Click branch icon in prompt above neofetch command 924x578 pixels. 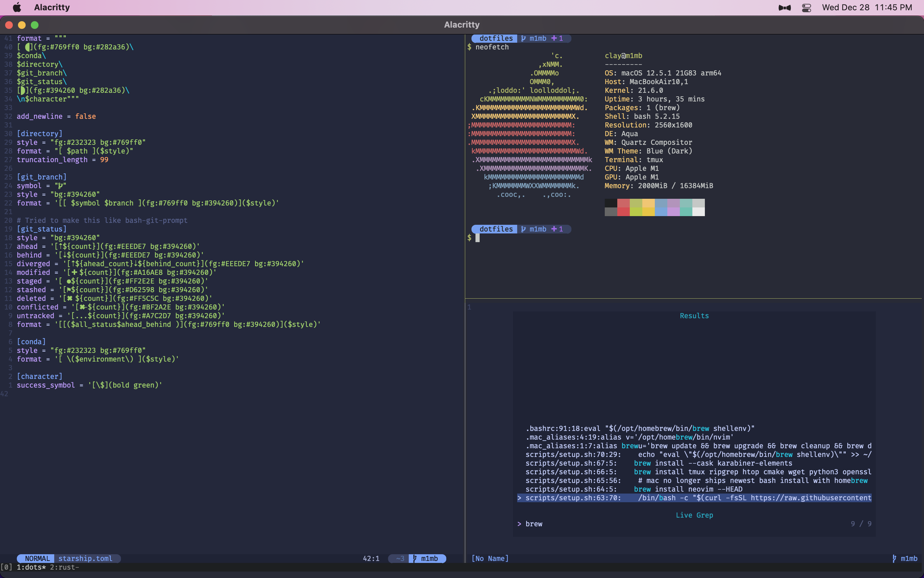pyautogui.click(x=524, y=38)
